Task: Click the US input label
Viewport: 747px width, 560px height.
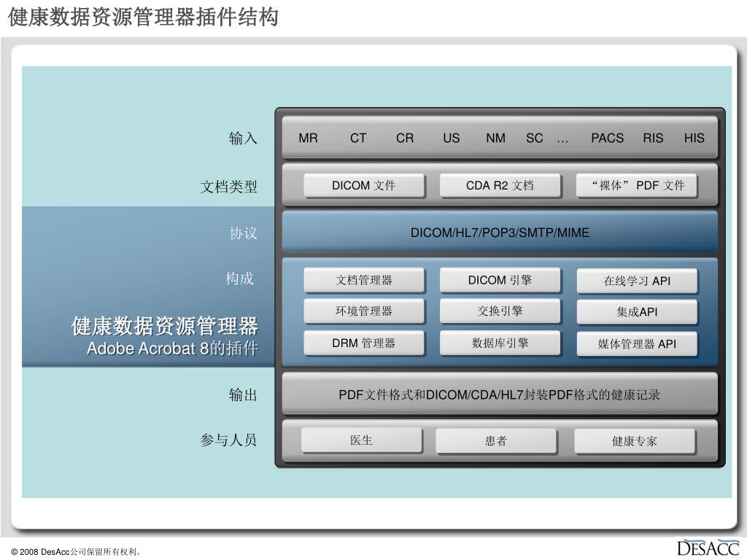Action: point(452,138)
